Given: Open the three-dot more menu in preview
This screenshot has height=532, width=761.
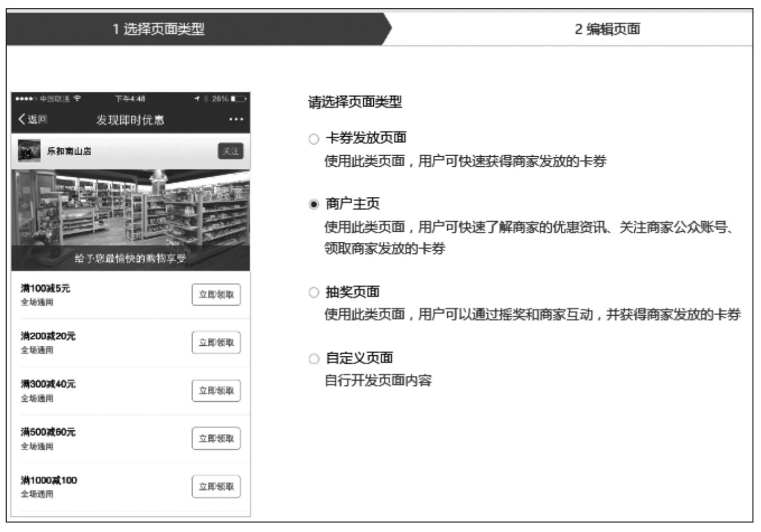Looking at the screenshot, I should [236, 120].
